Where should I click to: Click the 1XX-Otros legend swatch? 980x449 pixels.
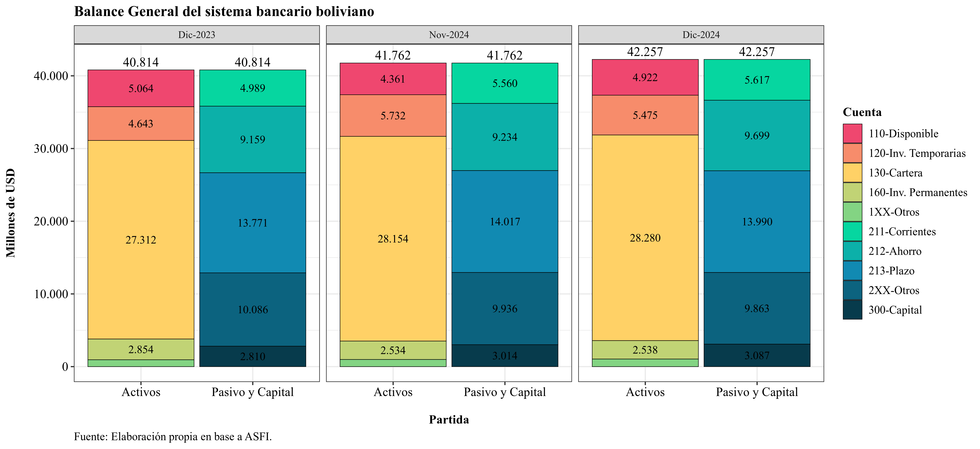852,212
